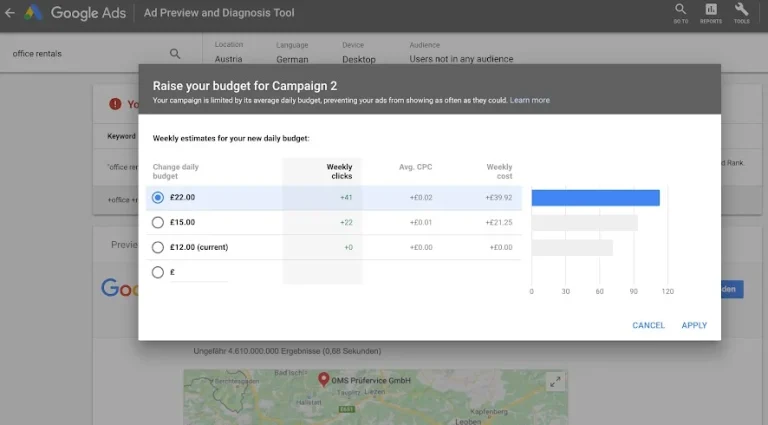Click the +£0.01 avg. CPC value
The height and width of the screenshot is (425, 768).
click(421, 222)
